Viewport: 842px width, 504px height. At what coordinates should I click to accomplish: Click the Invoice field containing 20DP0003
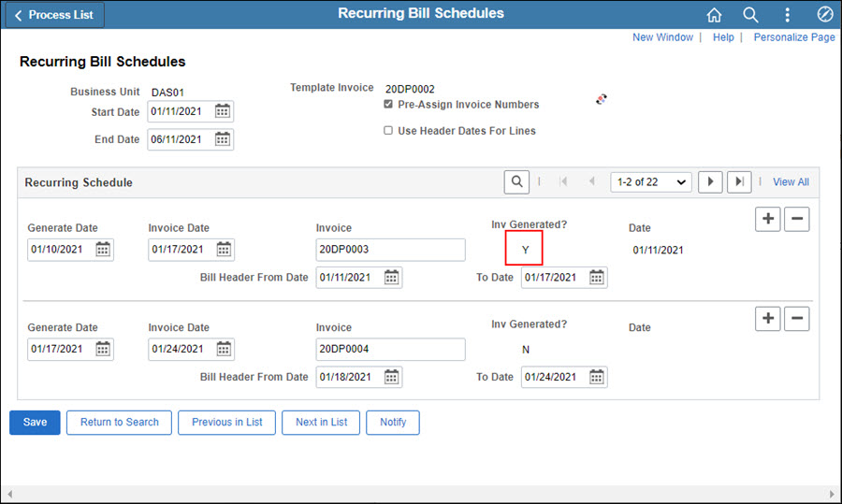(x=390, y=250)
